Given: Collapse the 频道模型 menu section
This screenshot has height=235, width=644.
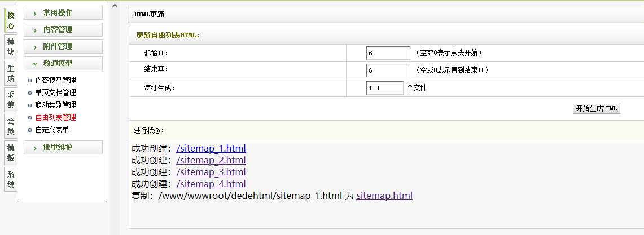Looking at the screenshot, I should coord(63,64).
